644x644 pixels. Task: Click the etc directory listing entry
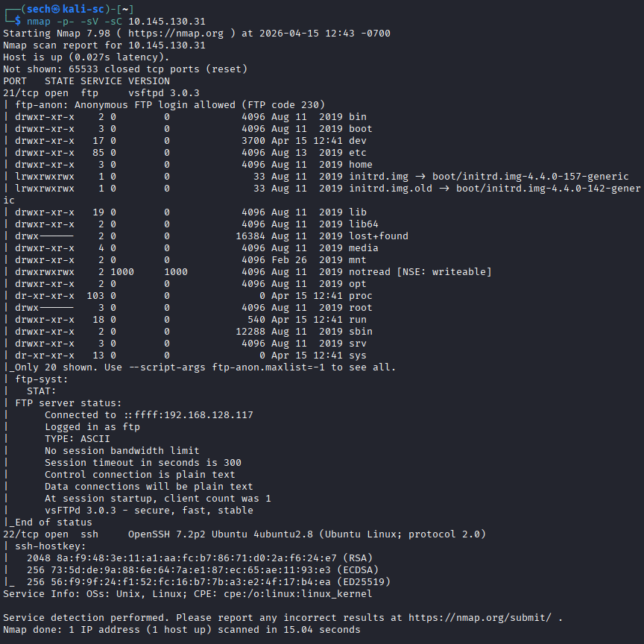[x=357, y=152]
